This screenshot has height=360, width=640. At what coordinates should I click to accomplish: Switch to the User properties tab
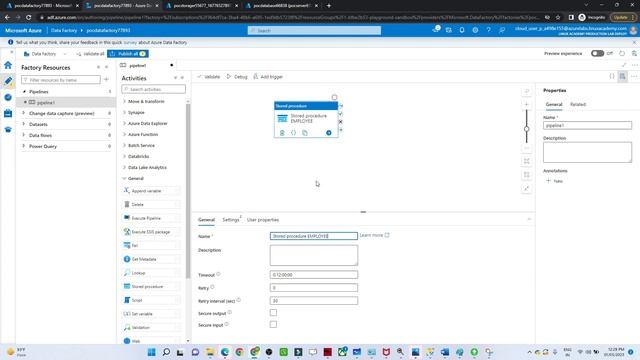(x=263, y=220)
